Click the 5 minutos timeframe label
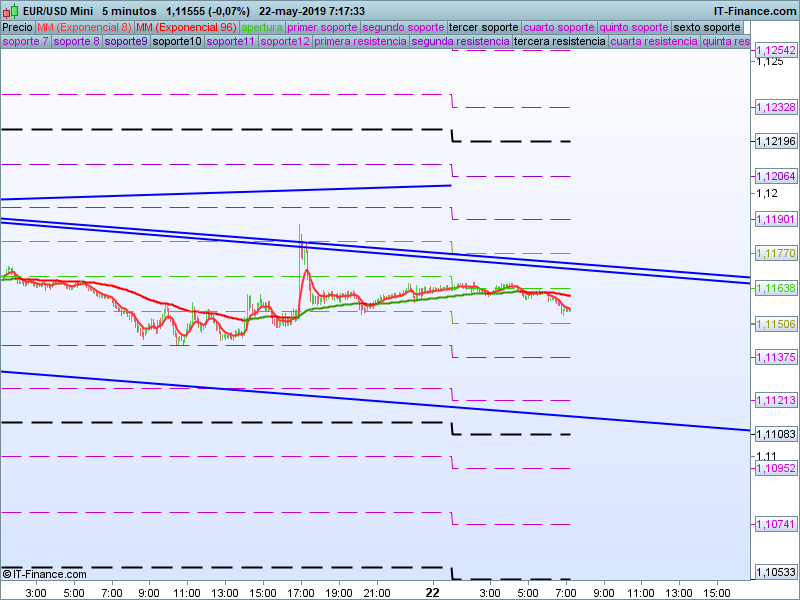This screenshot has width=800, height=600. coord(129,10)
